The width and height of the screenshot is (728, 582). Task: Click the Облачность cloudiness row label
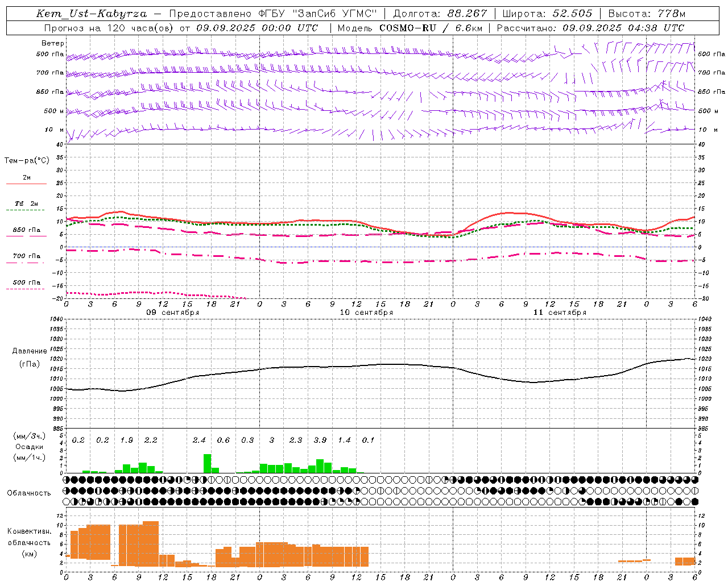[x=29, y=493]
